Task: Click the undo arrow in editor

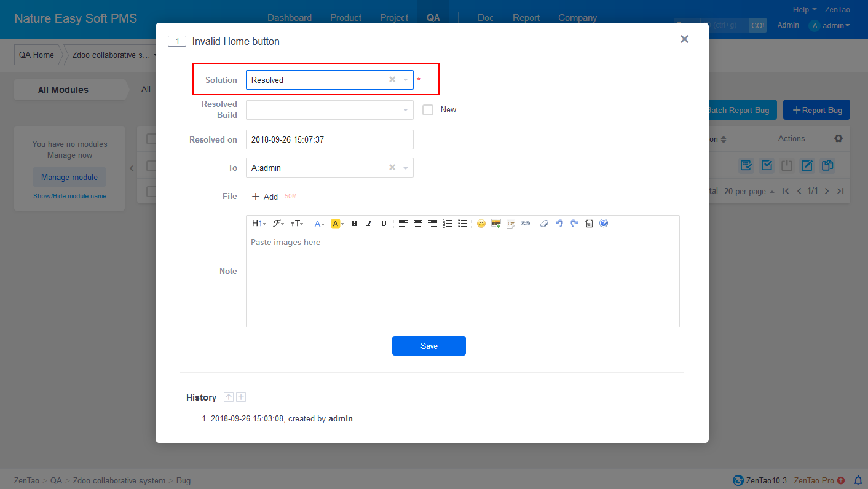Action: point(559,224)
